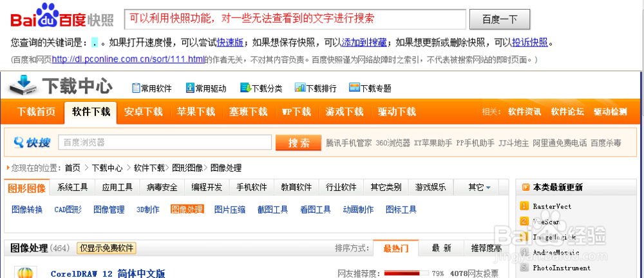Click the CorelDRAW 12 software icon
This screenshot has width=644, height=278.
tap(26, 272)
